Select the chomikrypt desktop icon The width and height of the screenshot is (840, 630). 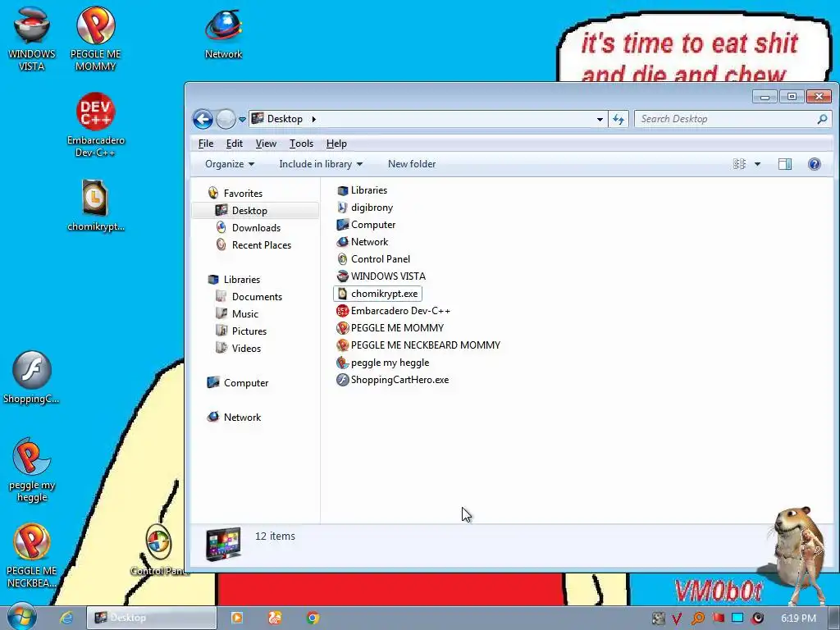pos(95,206)
